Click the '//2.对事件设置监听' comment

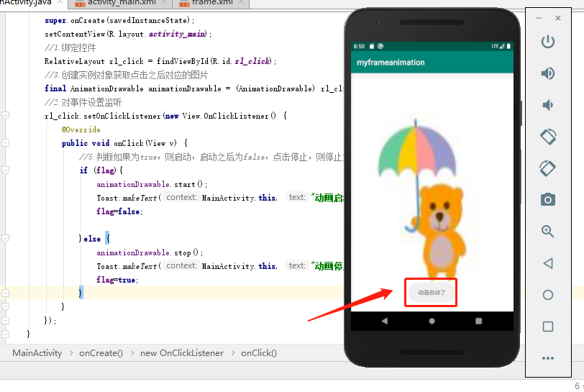click(83, 102)
